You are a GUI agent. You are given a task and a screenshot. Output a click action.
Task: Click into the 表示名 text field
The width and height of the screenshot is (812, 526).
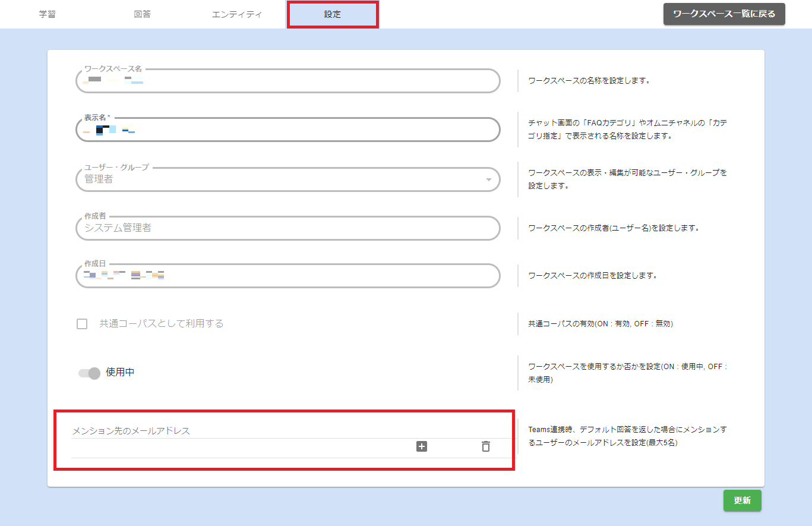288,130
